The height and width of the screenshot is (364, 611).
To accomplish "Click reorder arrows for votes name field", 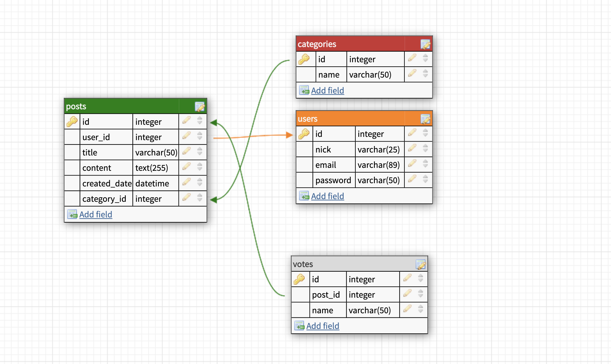I will pyautogui.click(x=421, y=309).
